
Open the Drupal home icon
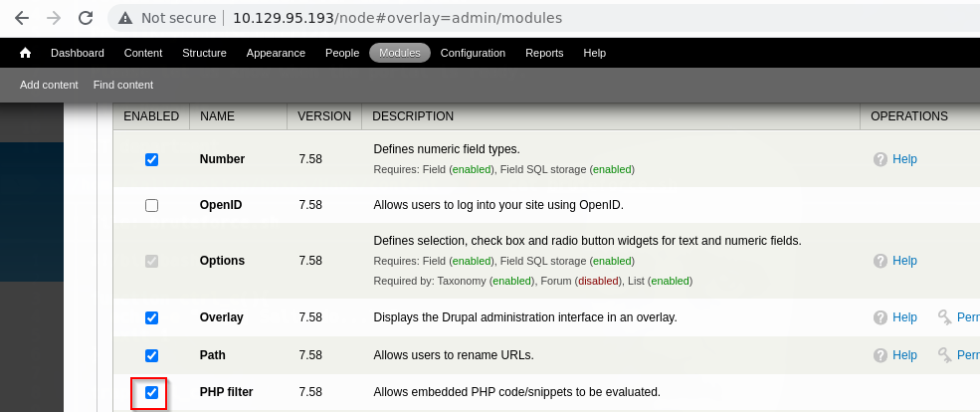(x=25, y=53)
